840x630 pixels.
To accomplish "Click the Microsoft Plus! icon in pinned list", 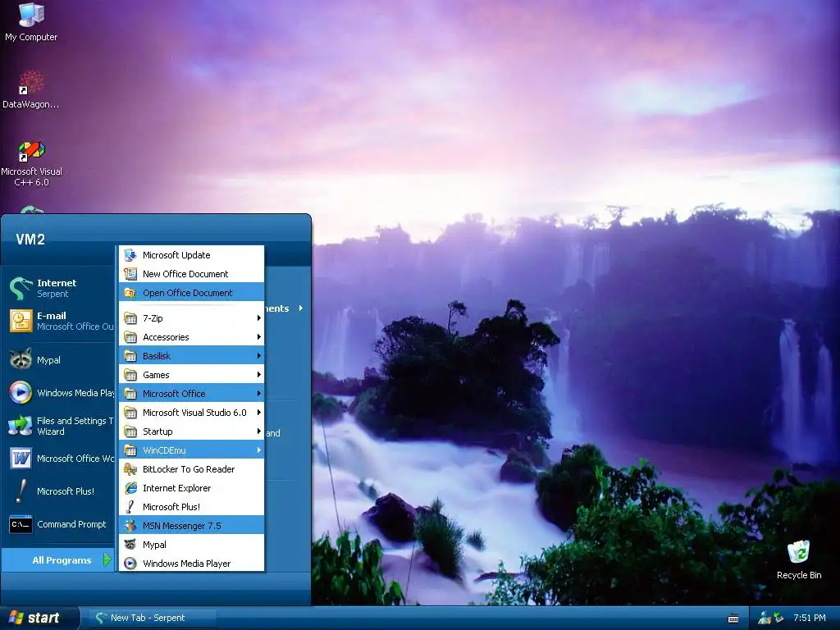I will point(21,491).
